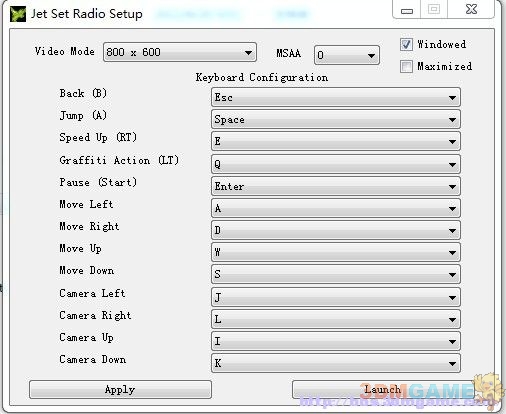Screen dimensions: 506x414
Task: Expand the Graffiti Action (LT) dropdown
Action: click(x=336, y=164)
